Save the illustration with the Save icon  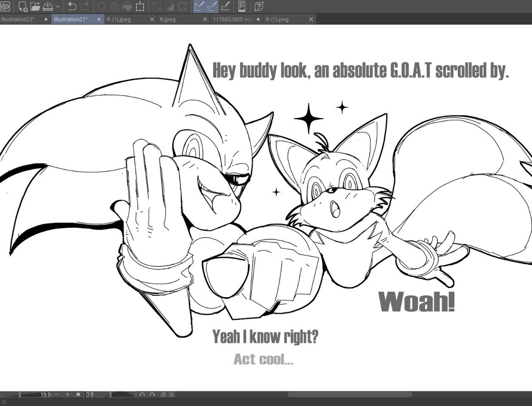coord(47,7)
